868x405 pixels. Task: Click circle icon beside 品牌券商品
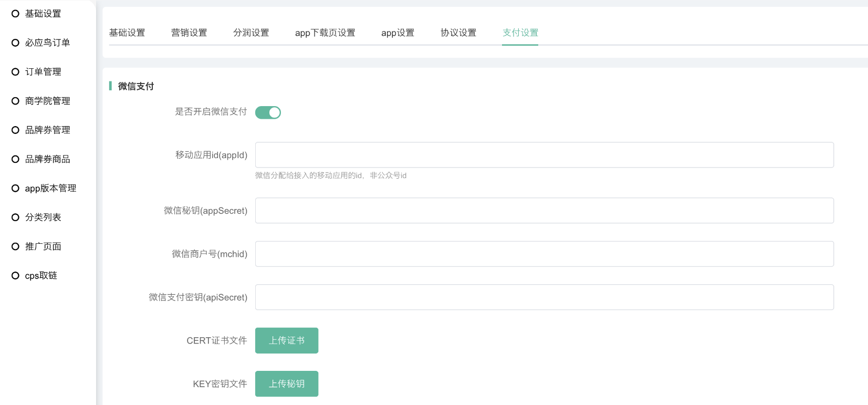[15, 159]
